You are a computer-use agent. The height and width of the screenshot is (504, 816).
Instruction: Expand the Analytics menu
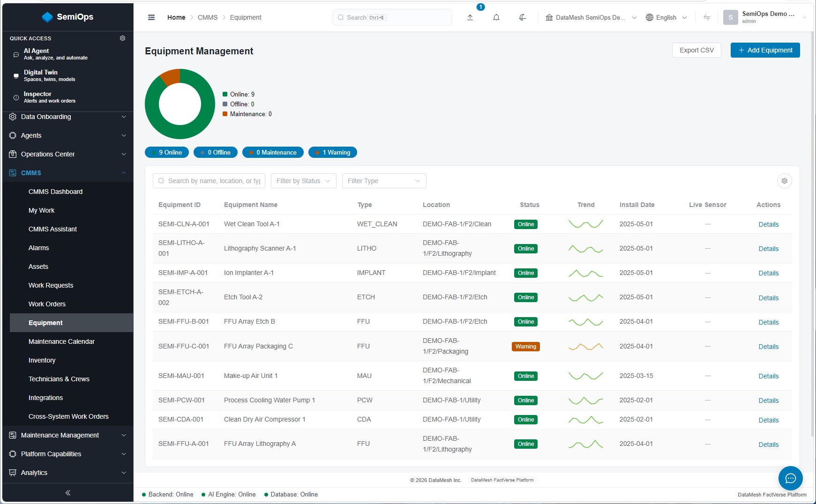(x=68, y=473)
